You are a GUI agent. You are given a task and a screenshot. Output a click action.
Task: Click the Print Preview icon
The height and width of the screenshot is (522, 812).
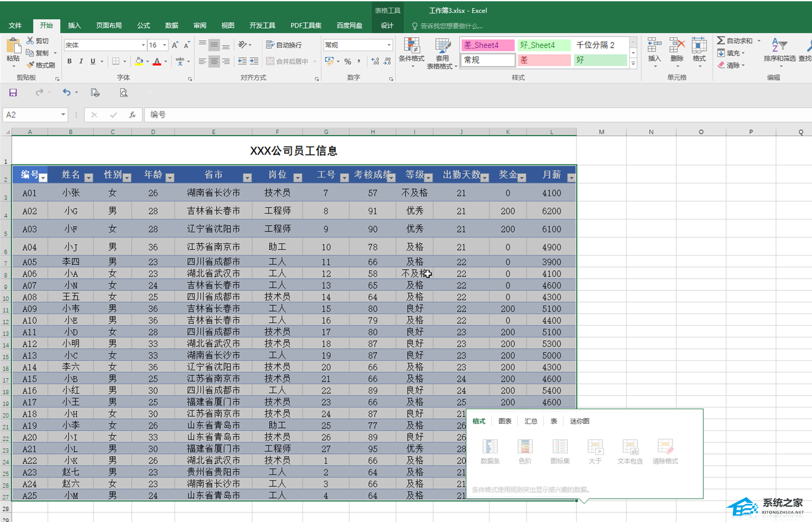point(123,93)
